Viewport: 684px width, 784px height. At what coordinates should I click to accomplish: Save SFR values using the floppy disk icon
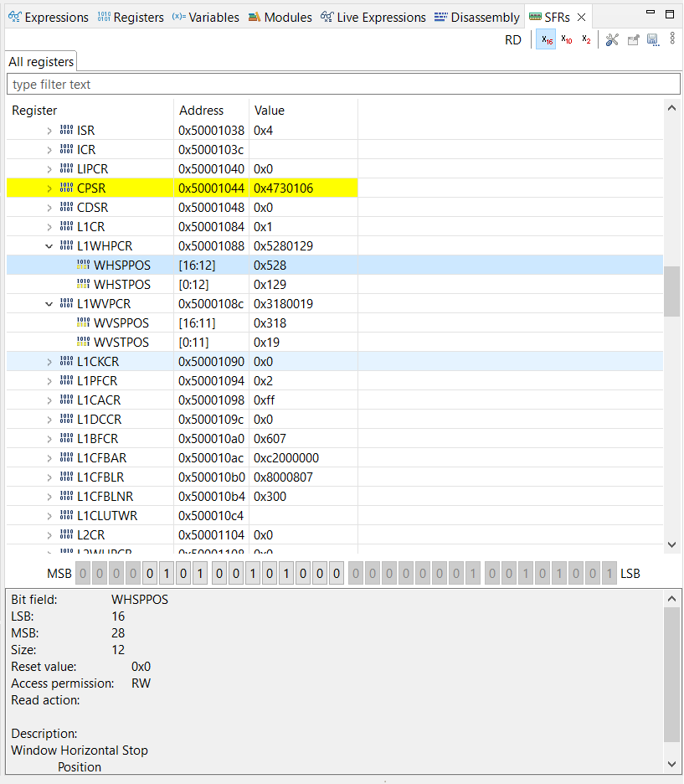click(x=653, y=39)
